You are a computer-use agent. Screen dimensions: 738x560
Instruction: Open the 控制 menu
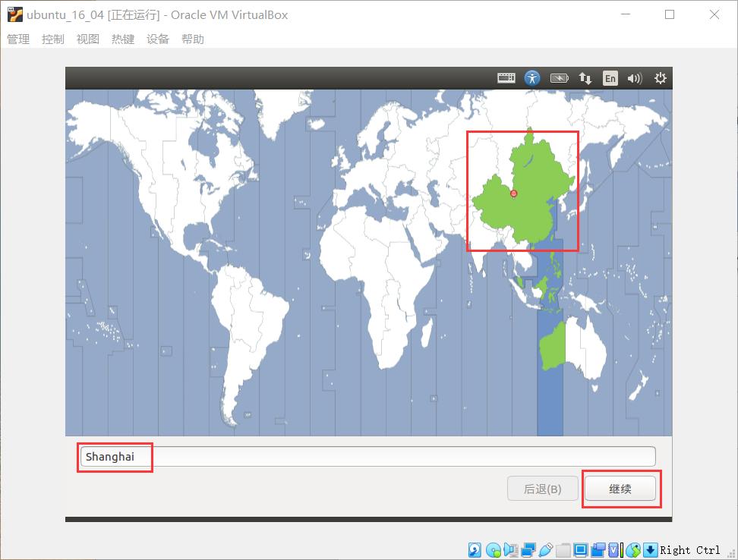click(x=52, y=39)
